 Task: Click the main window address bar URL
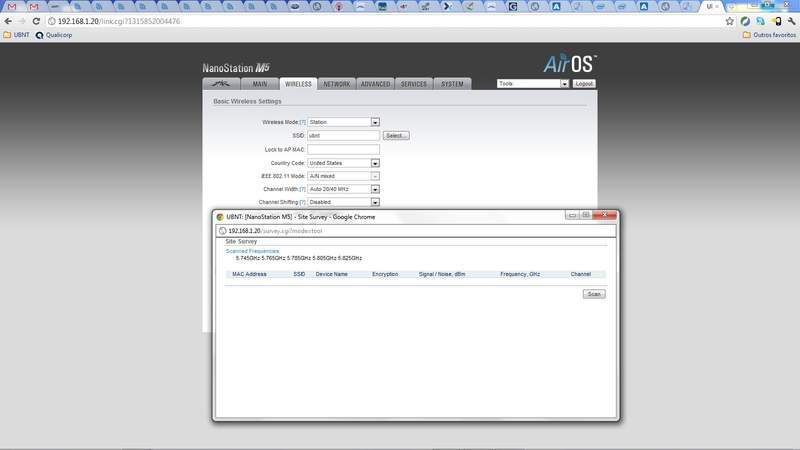tap(118, 21)
